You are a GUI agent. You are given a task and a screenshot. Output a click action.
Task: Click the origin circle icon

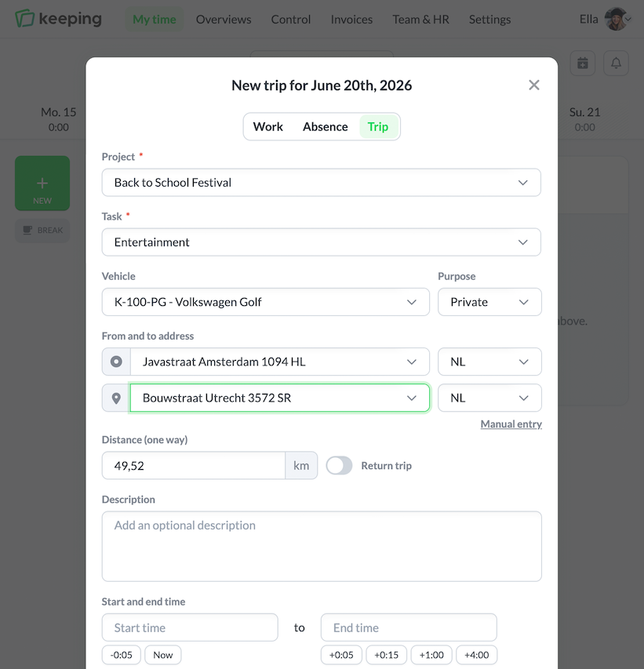tap(116, 362)
